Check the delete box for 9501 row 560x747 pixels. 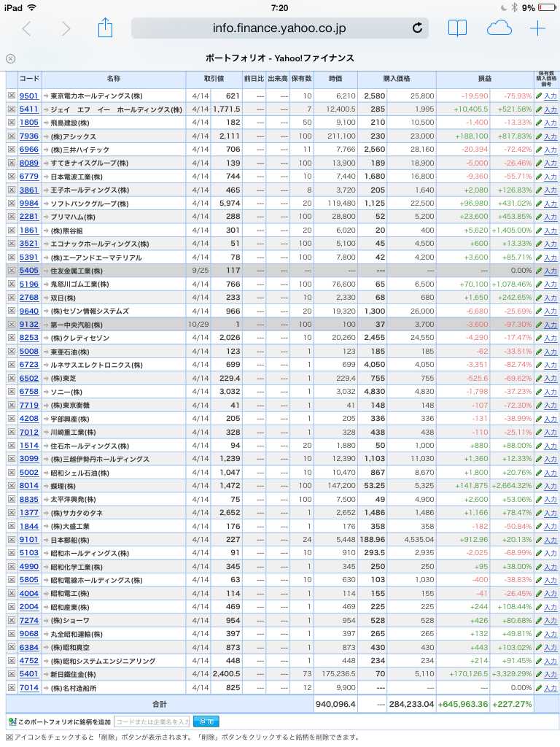tap(12, 96)
